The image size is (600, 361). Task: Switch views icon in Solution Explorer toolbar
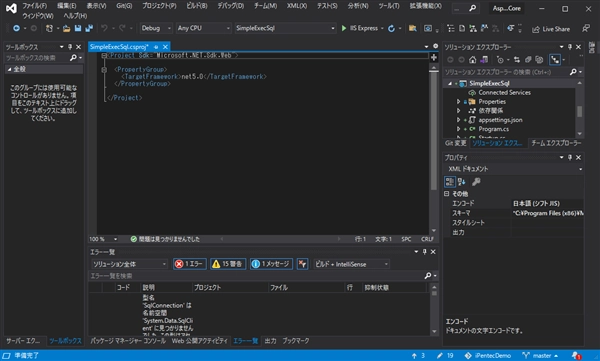tap(484, 60)
